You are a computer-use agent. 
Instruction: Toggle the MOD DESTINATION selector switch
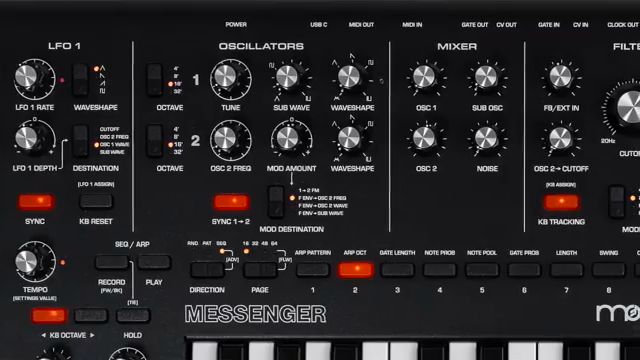[x=276, y=202]
